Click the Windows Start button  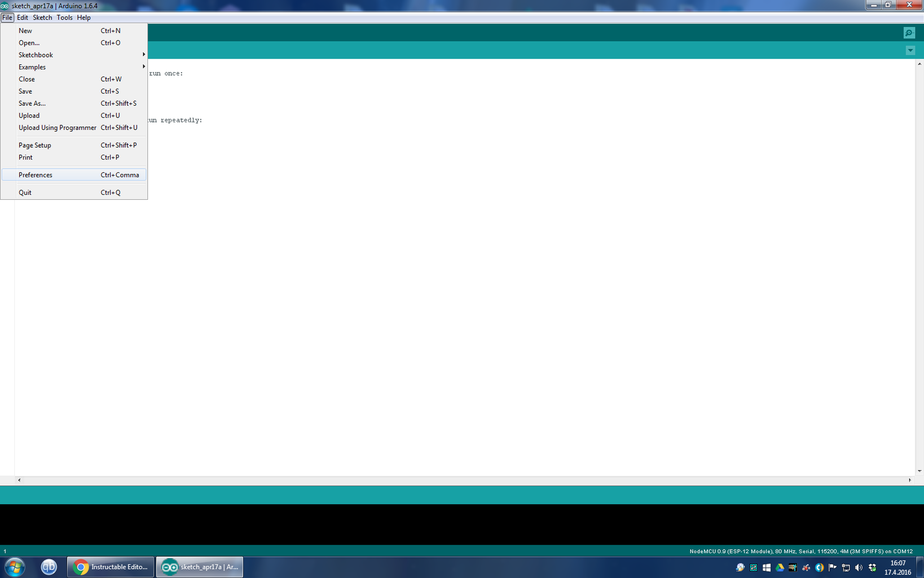pyautogui.click(x=15, y=567)
